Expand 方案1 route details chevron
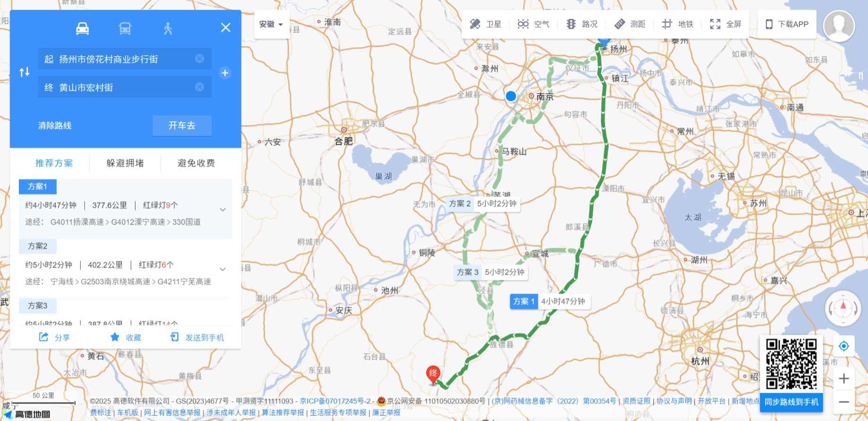The width and height of the screenshot is (868, 421). (223, 210)
